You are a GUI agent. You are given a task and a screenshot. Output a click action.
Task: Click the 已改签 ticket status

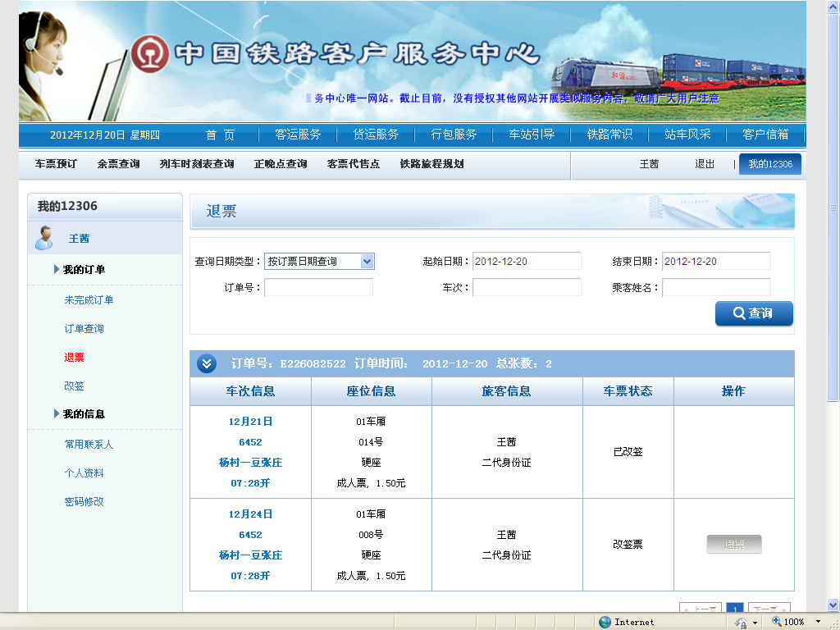click(628, 452)
